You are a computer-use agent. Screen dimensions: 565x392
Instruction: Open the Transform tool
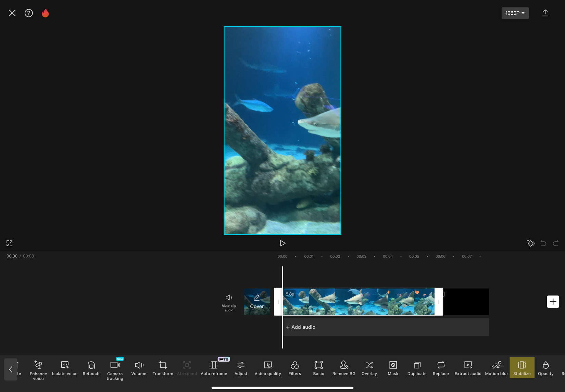click(163, 368)
